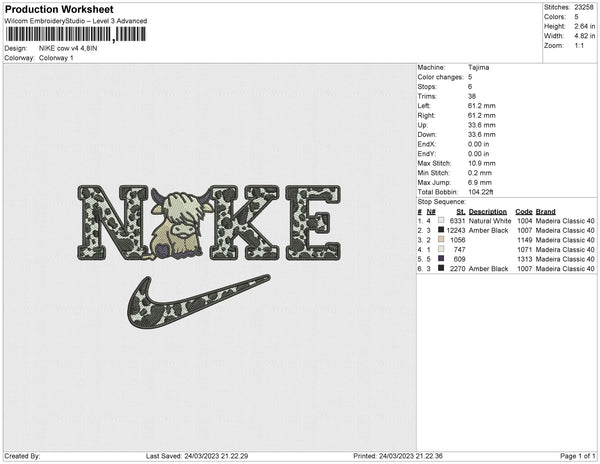
Task: Click the 'Code' column header
Action: 523,212
